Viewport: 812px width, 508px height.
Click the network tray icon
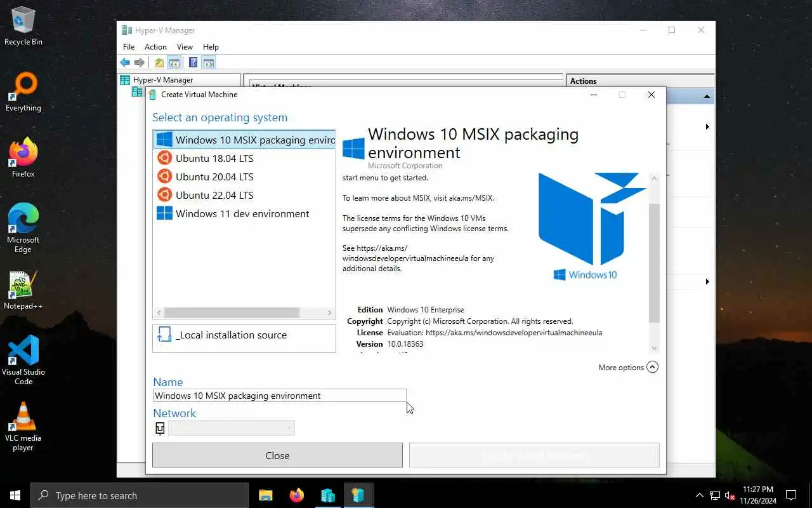pyautogui.click(x=715, y=495)
